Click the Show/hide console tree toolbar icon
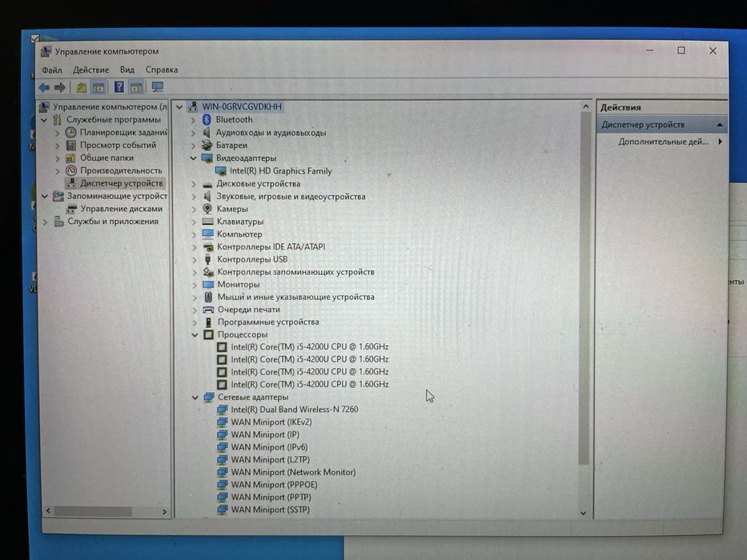The height and width of the screenshot is (560, 747). click(x=98, y=88)
